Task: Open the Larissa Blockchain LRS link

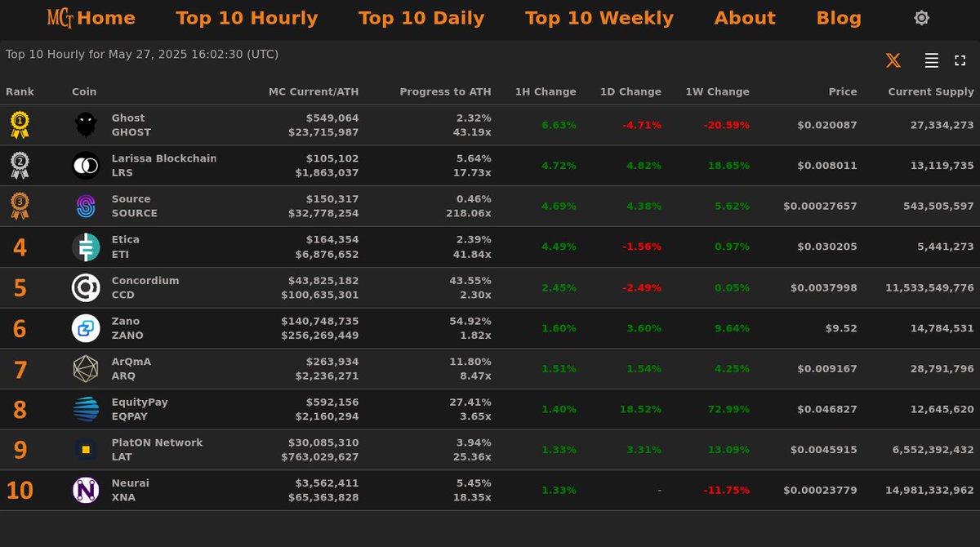Action: 164,166
